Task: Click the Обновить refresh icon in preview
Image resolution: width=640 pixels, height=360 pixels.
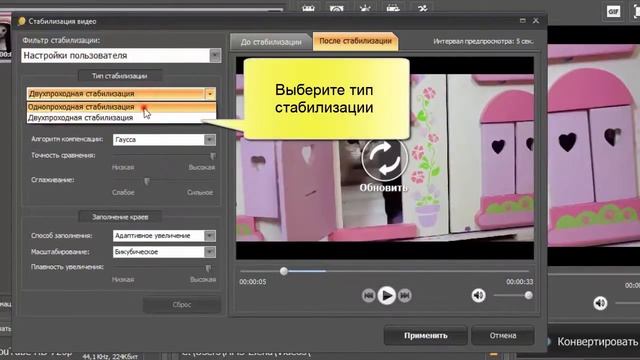Action: coord(384,159)
